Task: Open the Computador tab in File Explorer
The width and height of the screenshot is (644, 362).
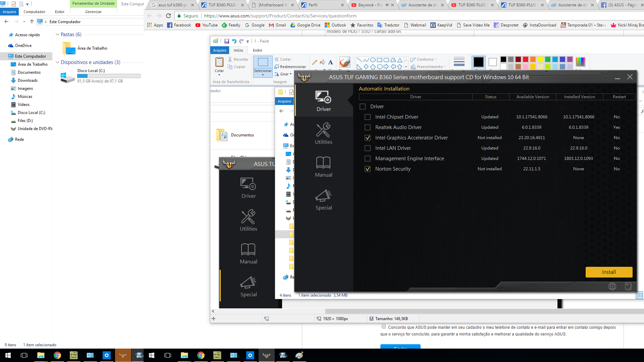Action: 34,12
